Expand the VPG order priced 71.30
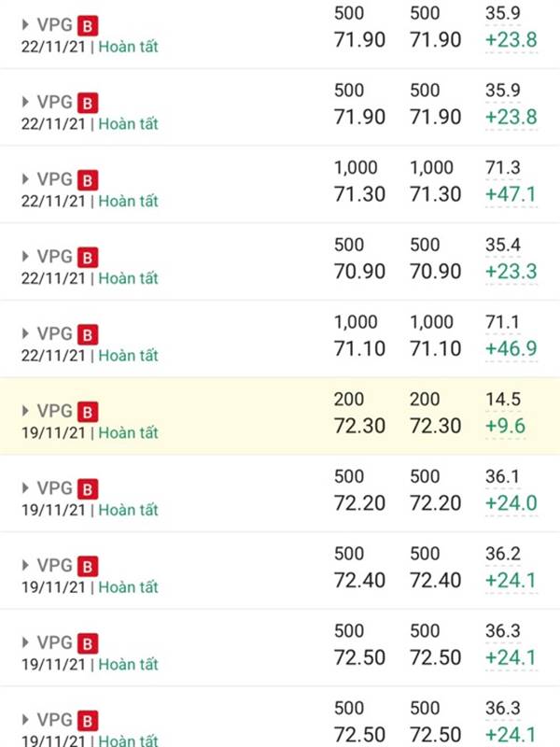 point(26,178)
